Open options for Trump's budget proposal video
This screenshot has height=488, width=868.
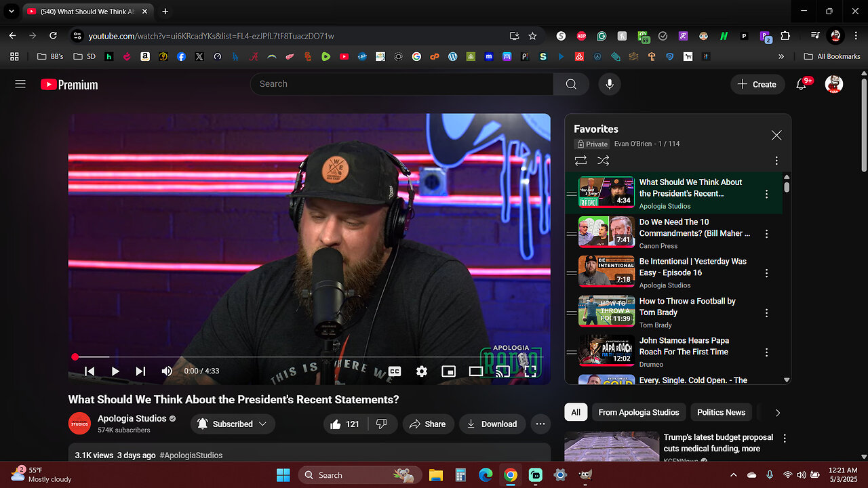point(785,439)
